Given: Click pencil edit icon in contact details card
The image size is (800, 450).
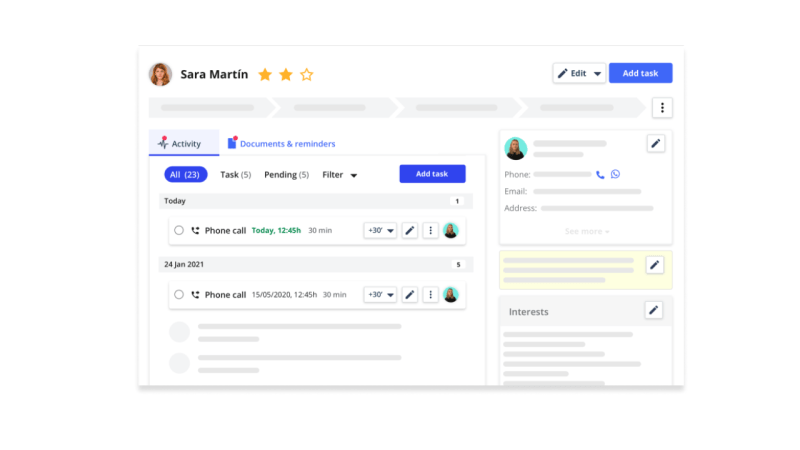Looking at the screenshot, I should (x=655, y=144).
